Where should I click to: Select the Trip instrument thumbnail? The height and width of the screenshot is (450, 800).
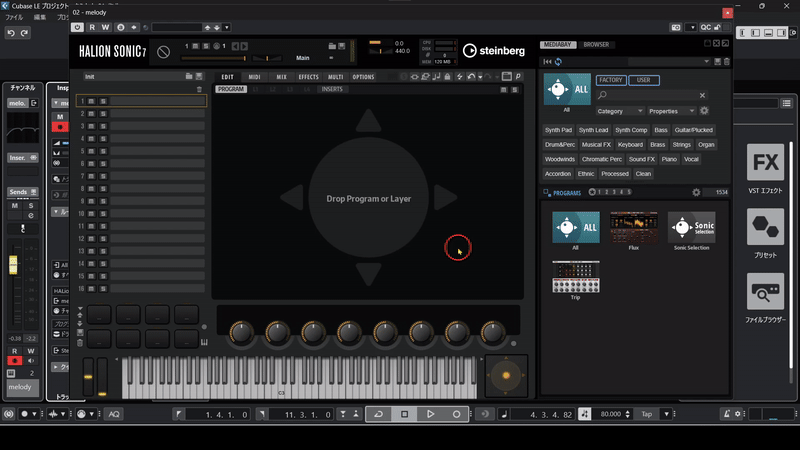(576, 277)
